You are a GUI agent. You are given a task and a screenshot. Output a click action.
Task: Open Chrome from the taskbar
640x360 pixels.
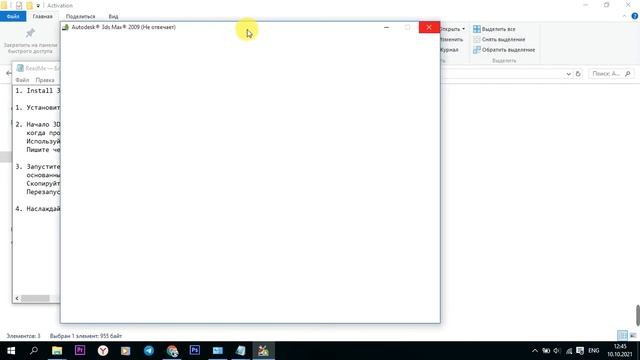point(172,351)
